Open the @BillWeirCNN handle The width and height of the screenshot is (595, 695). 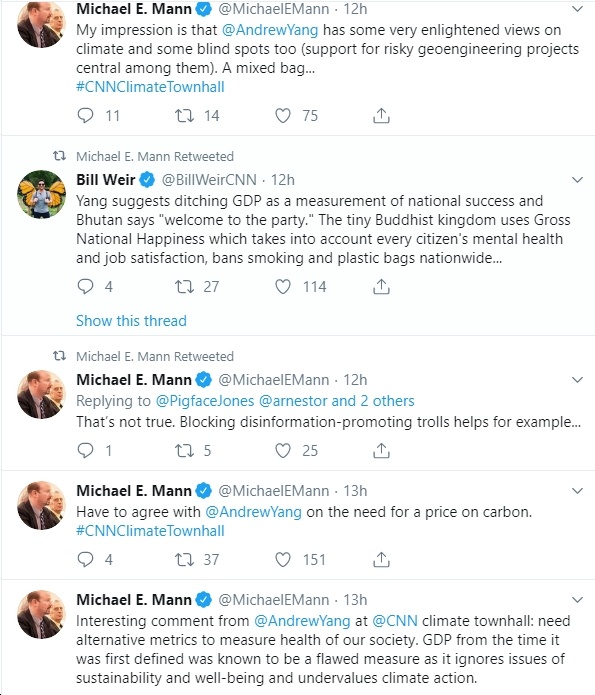(209, 180)
